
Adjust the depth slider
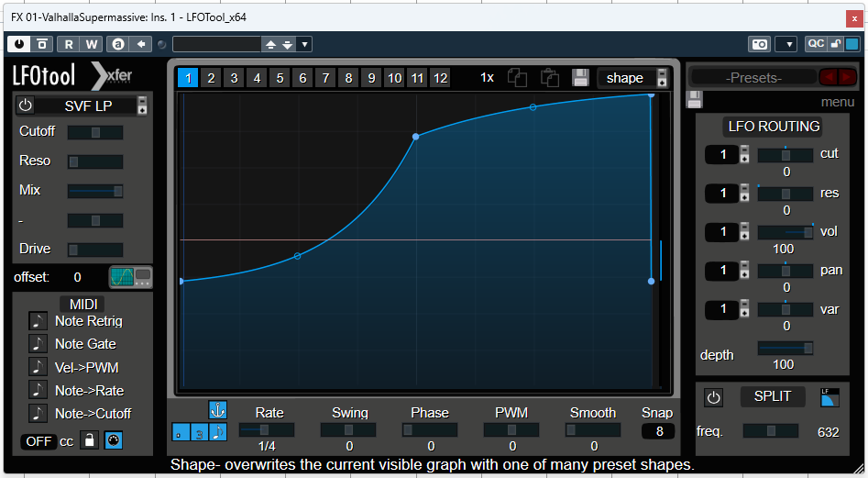pos(786,349)
